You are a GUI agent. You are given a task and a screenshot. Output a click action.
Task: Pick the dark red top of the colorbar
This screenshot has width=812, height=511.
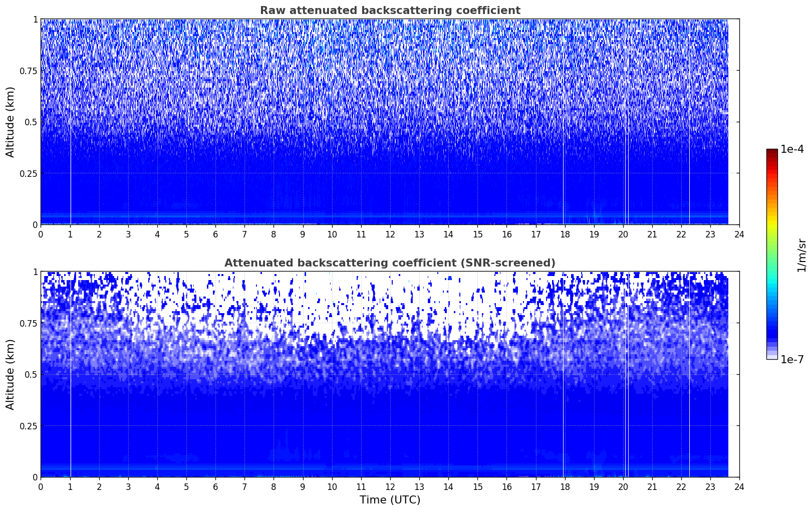[x=771, y=152]
